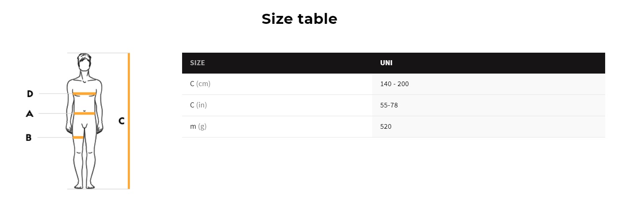Image resolution: width=644 pixels, height=209 pixels.
Task: Click the B thigh measurement label
Action: point(28,138)
